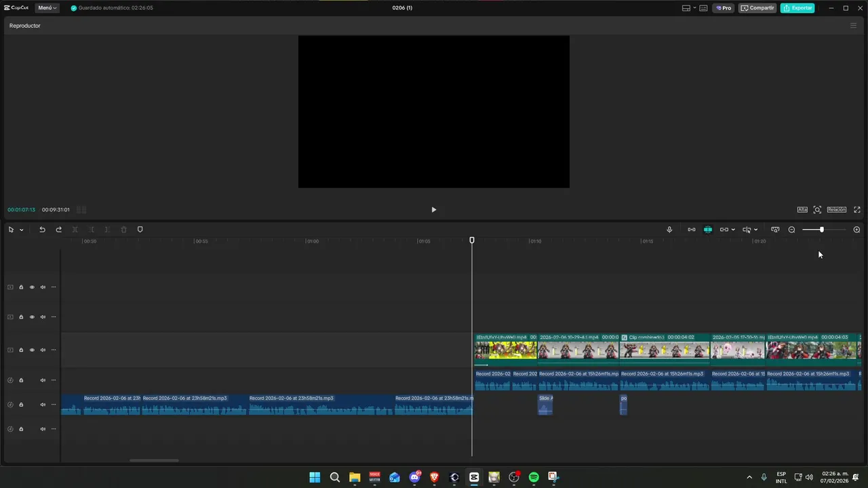
Task: Click the Pro membership button
Action: (x=724, y=8)
